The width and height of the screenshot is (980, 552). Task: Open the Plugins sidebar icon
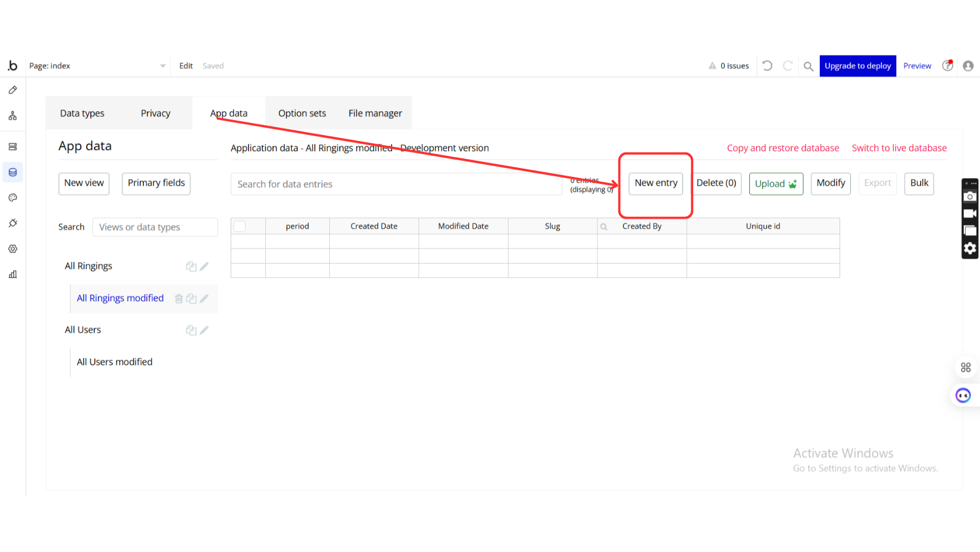point(13,223)
